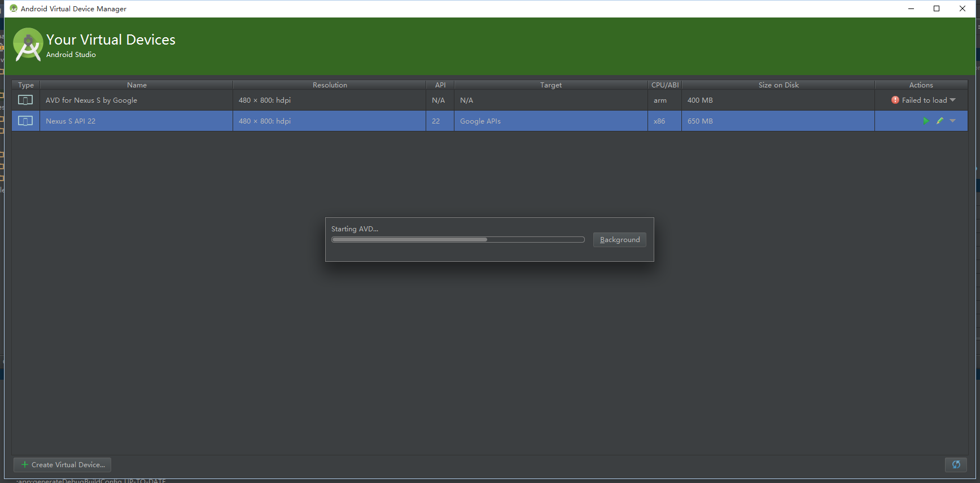
Task: Sort by the CPU/ABI column header
Action: 665,85
